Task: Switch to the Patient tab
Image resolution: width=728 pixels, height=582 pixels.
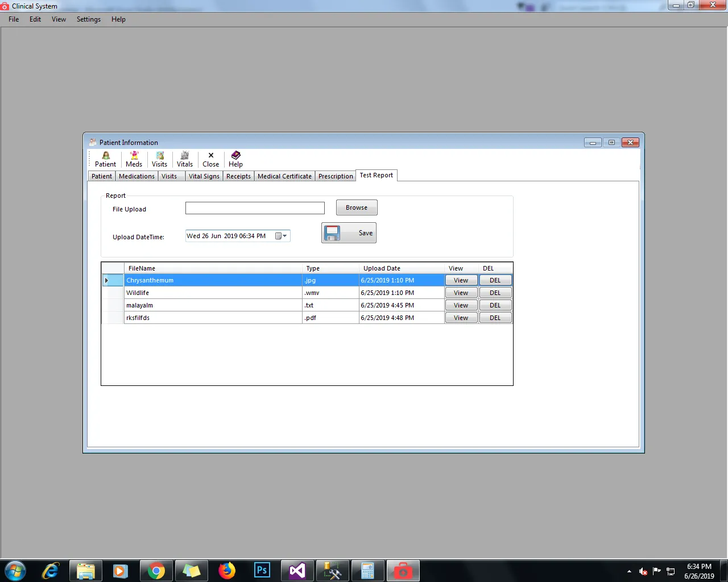Action: click(x=102, y=176)
